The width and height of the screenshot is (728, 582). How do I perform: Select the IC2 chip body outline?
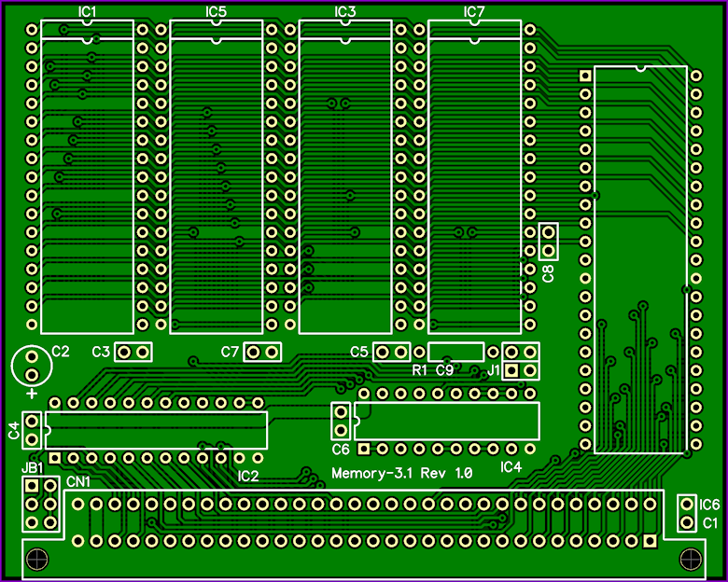click(x=156, y=430)
